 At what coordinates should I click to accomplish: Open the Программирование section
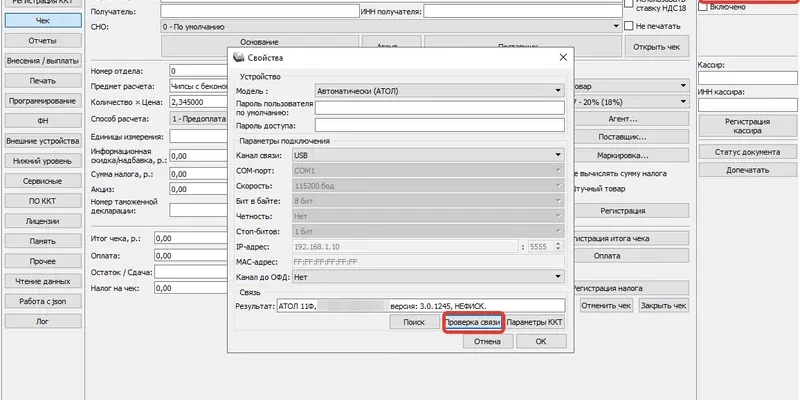[42, 101]
